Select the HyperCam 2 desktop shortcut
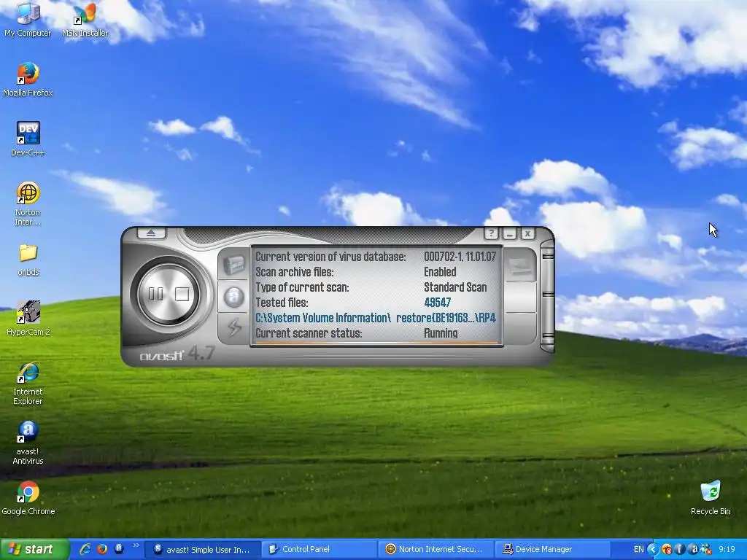 pyautogui.click(x=28, y=319)
